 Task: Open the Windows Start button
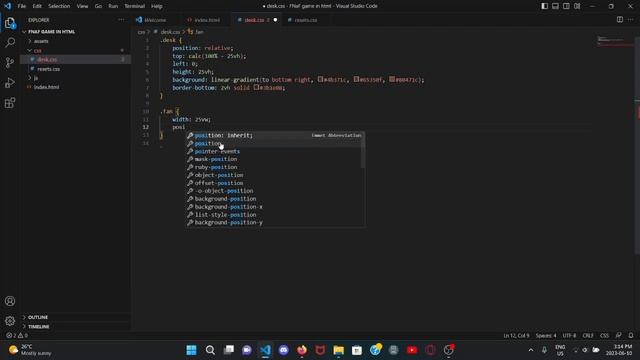click(x=191, y=350)
